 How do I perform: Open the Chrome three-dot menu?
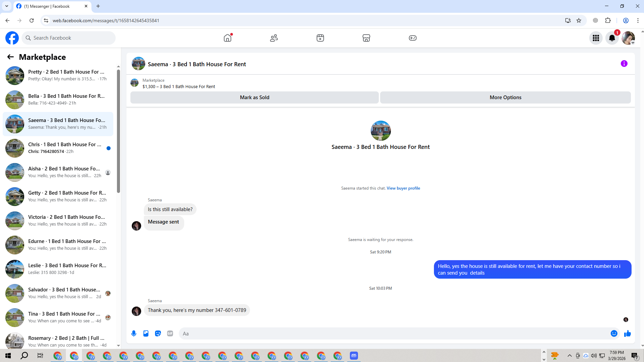point(638,21)
